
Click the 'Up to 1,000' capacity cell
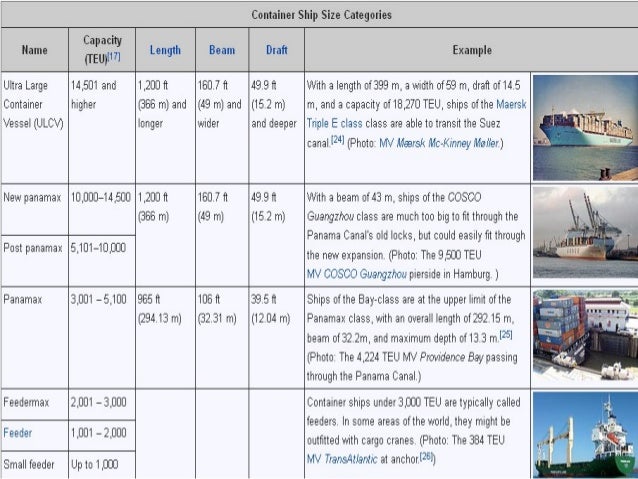tap(102, 465)
